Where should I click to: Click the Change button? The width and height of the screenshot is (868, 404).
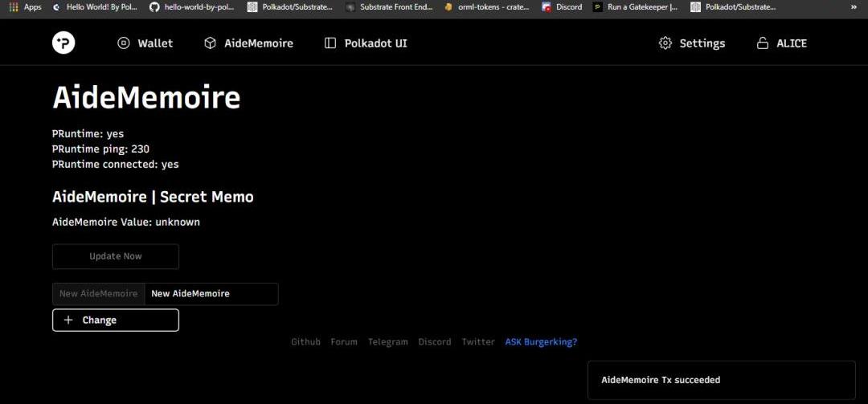116,320
